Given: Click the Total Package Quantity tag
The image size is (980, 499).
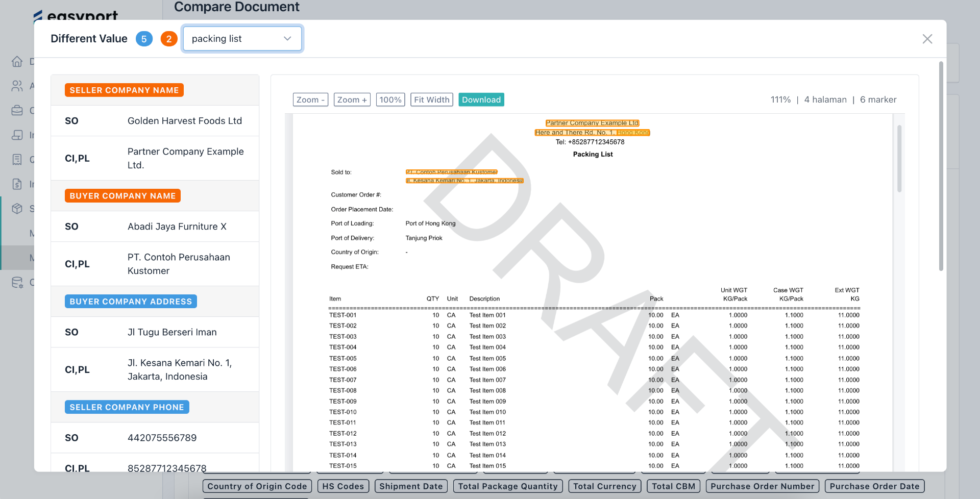Looking at the screenshot, I should point(508,486).
